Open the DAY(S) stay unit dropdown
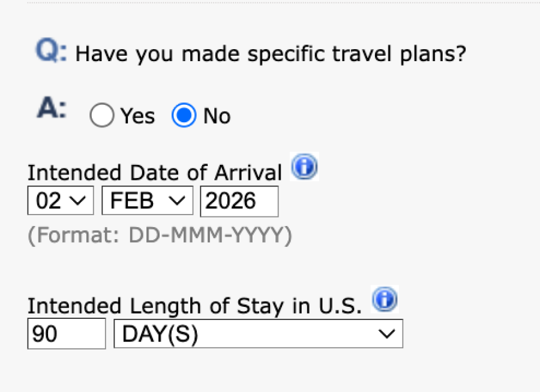The height and width of the screenshot is (392, 540). point(258,334)
